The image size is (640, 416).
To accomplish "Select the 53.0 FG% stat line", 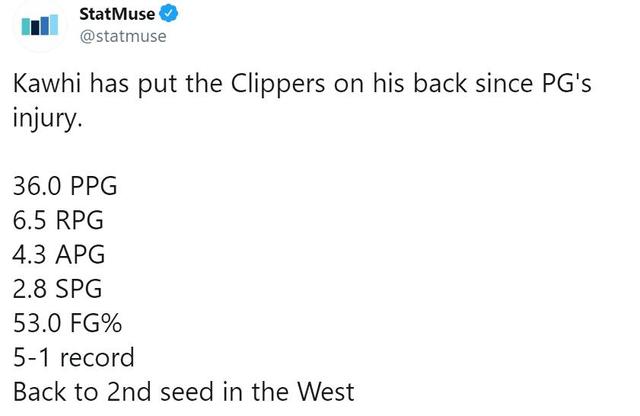I will click(67, 323).
